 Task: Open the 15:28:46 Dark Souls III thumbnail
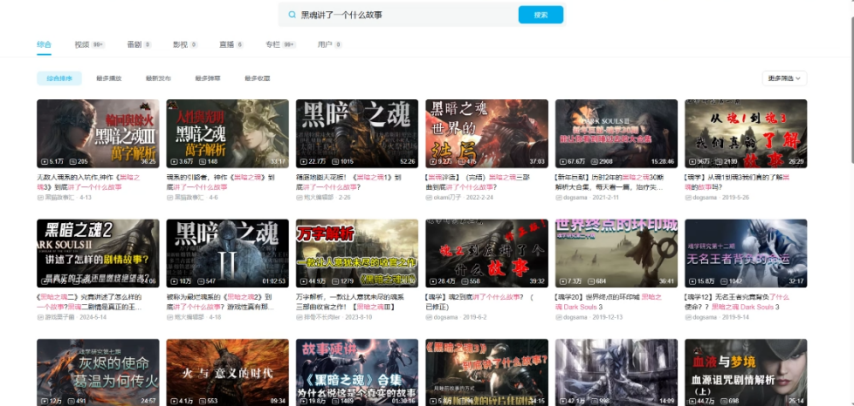[617, 134]
